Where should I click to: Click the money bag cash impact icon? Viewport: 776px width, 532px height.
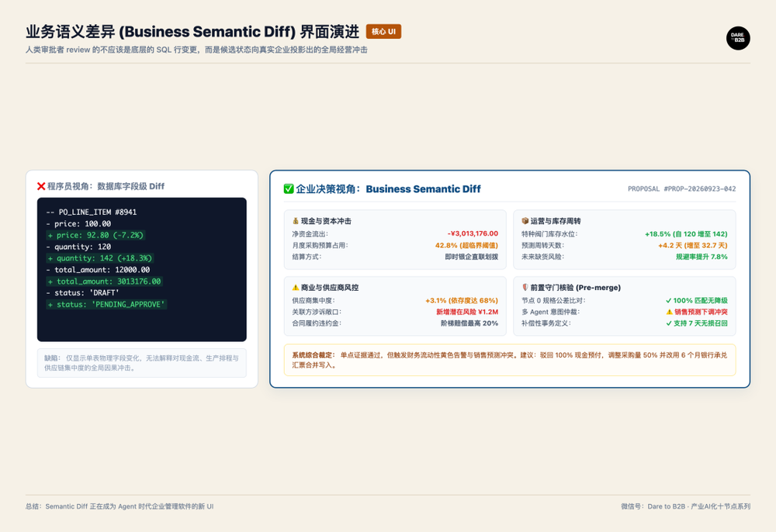pos(296,221)
